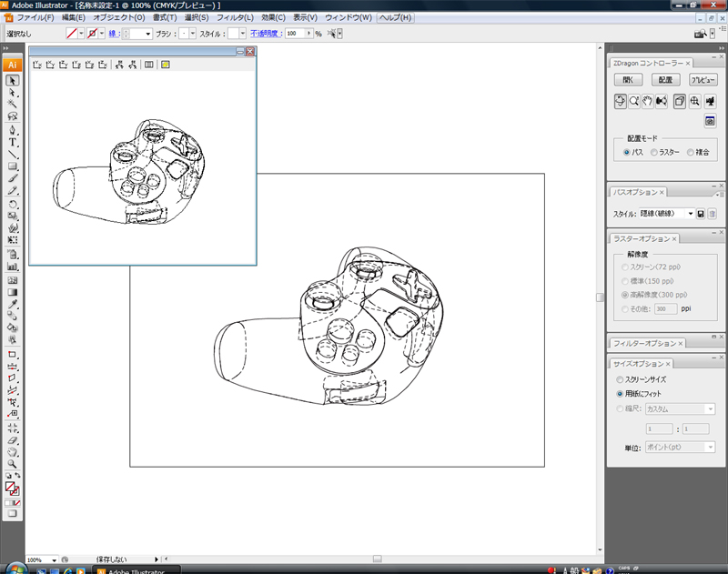Select the Type tool in the toolbox
Viewport: 728px width, 574px height.
[13, 143]
